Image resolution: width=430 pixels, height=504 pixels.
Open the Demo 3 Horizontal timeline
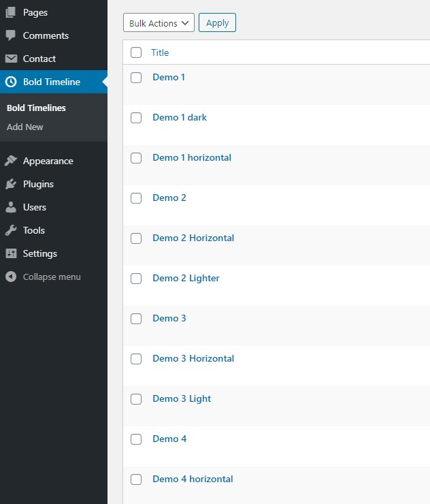[x=193, y=358]
